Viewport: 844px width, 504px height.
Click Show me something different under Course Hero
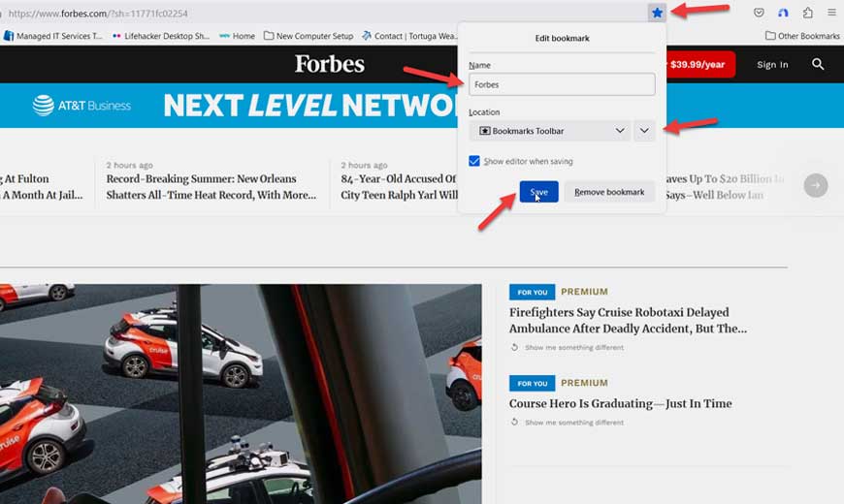[x=573, y=423]
